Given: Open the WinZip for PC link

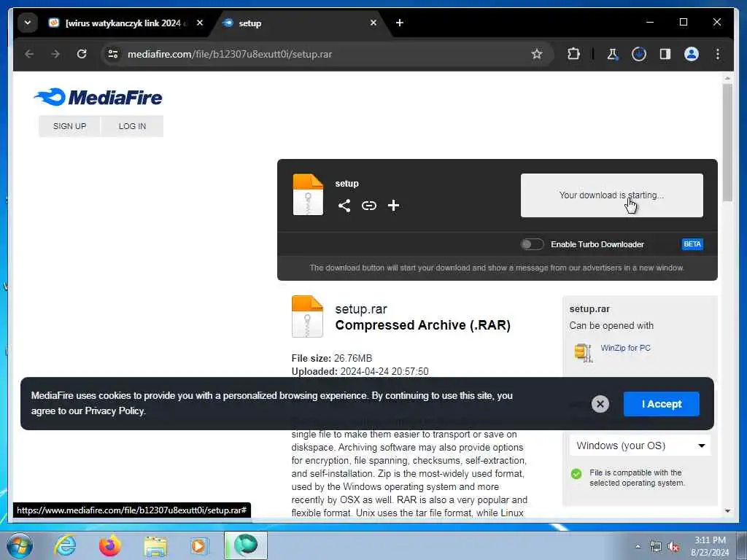Looking at the screenshot, I should pyautogui.click(x=625, y=348).
